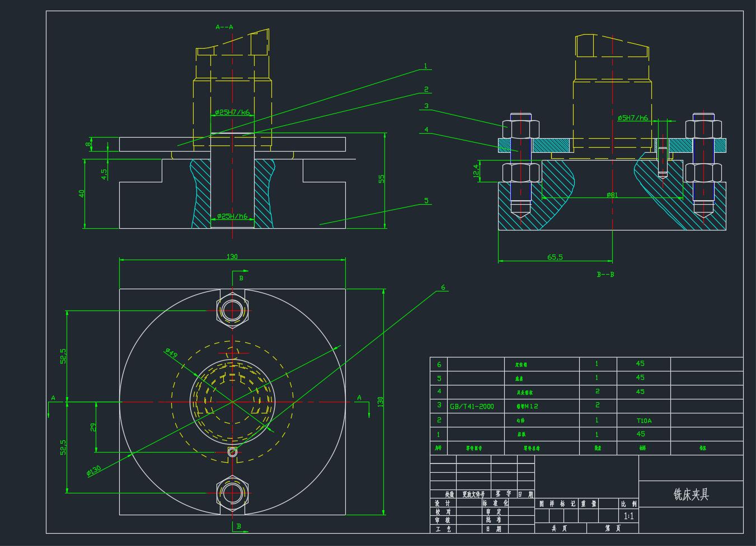Click the "更改文件号" revision header

coord(474,495)
